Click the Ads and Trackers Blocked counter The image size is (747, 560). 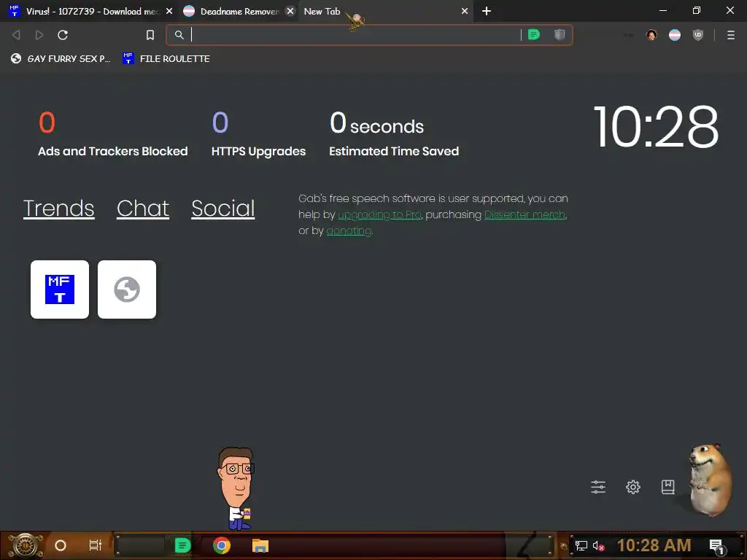112,134
